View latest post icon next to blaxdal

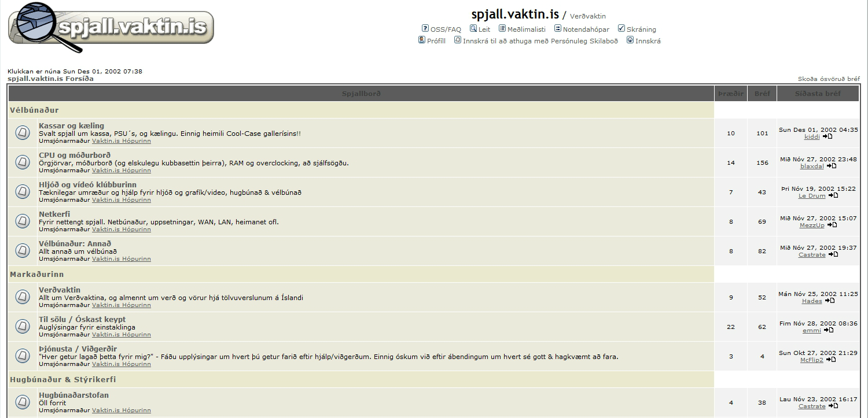click(832, 167)
